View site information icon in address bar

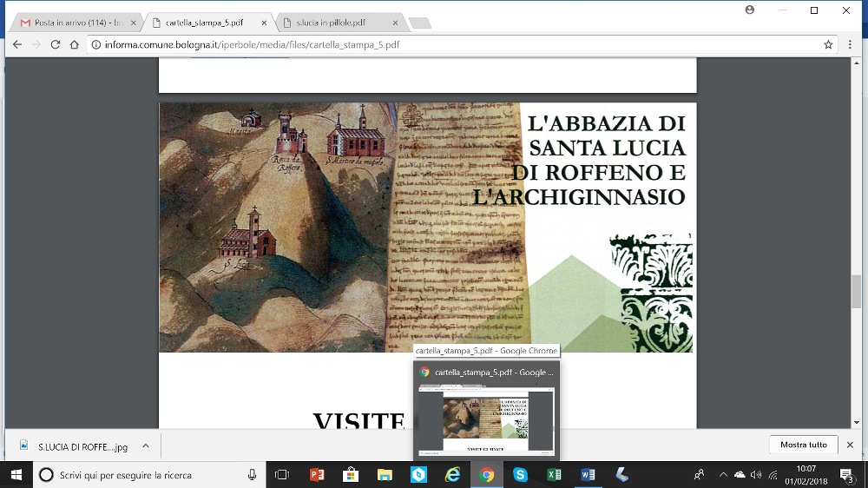(96, 45)
